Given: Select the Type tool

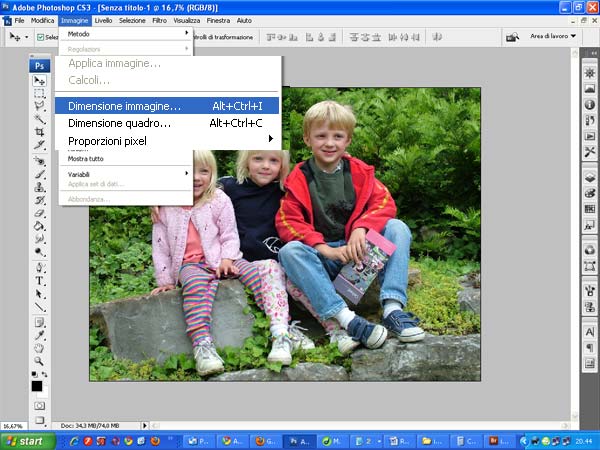Looking at the screenshot, I should (39, 281).
